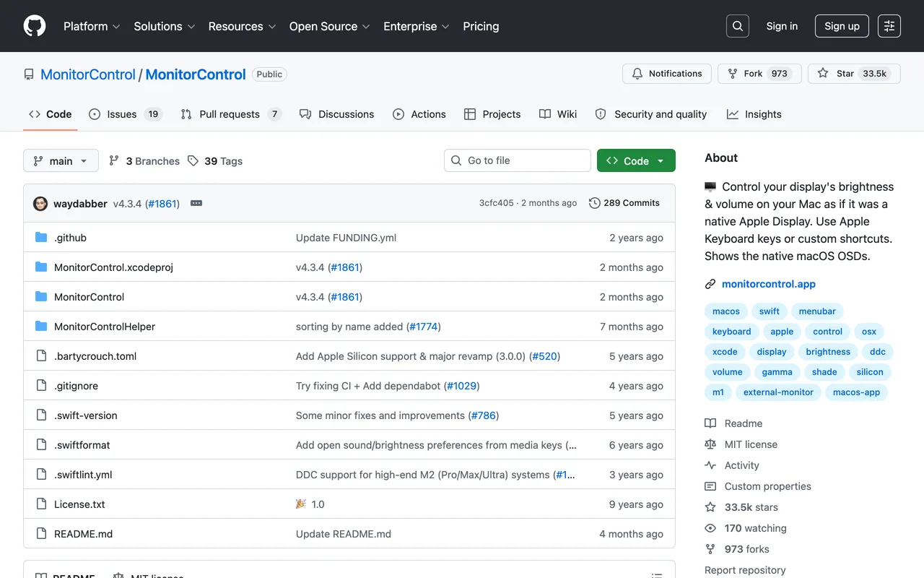Click the menubar topic tag
This screenshot has height=578, width=924.
point(817,311)
